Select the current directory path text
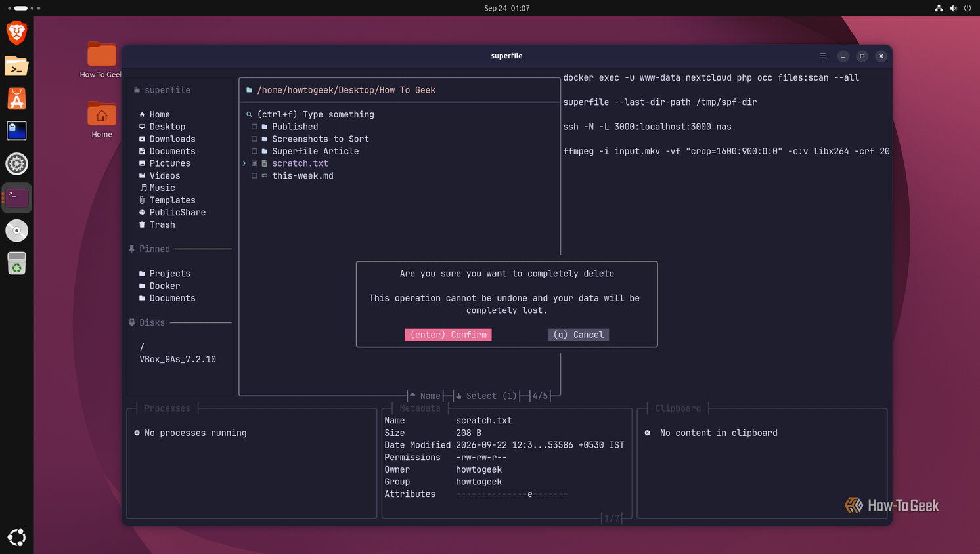 pos(346,90)
